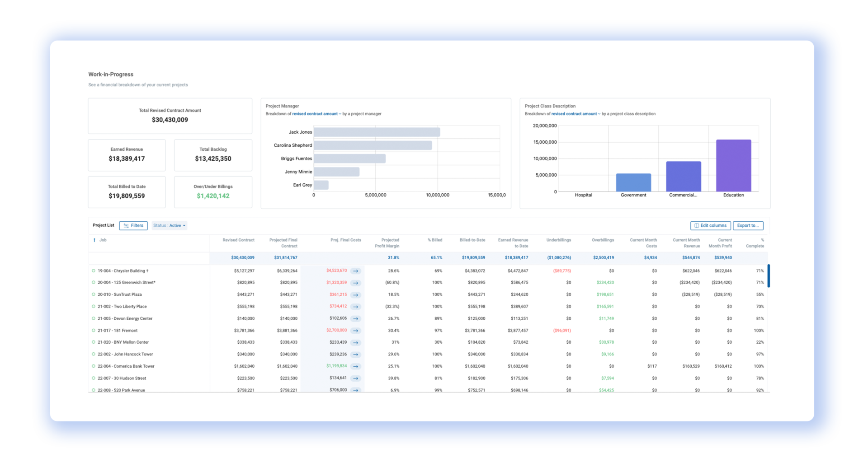Sort by Underbillings column header
868x467 pixels.
[x=558, y=240]
